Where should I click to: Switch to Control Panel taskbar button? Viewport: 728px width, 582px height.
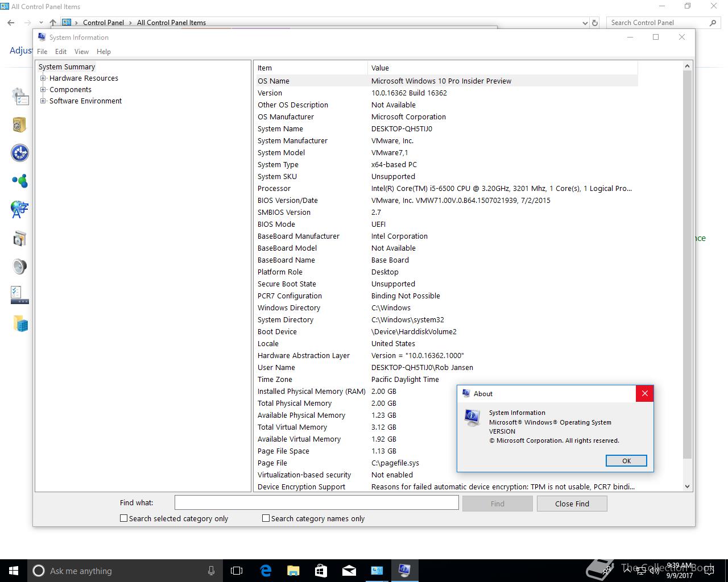click(377, 571)
